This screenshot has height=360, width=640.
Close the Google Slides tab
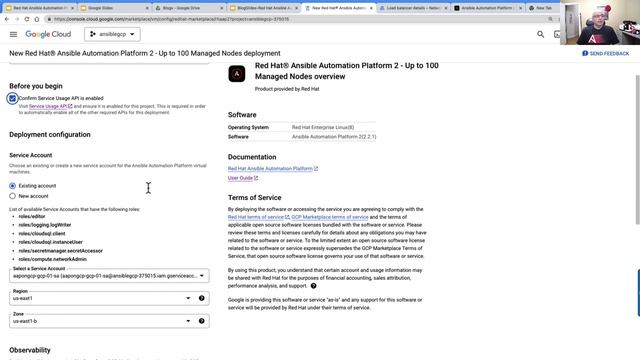pyautogui.click(x=147, y=8)
